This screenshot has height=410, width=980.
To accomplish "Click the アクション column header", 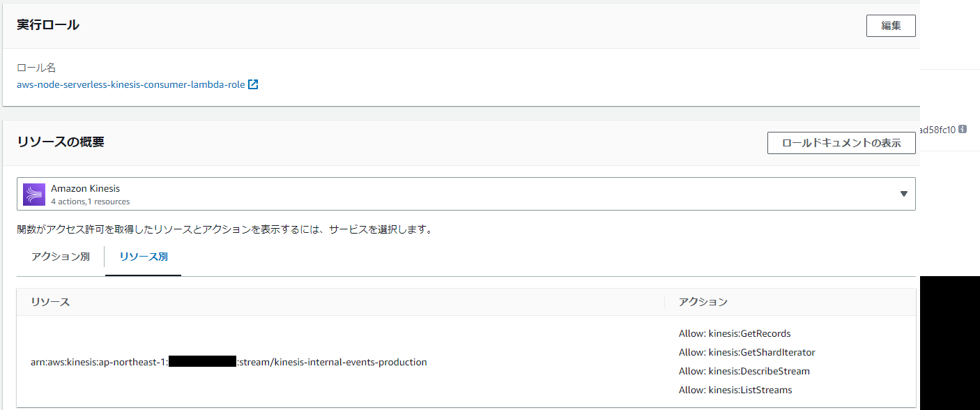I will pos(703,302).
